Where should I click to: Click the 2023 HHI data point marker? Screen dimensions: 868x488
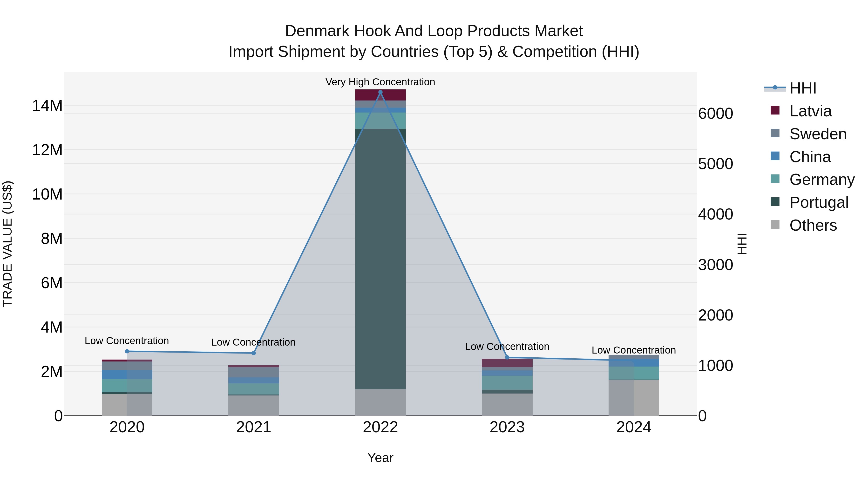[507, 357]
